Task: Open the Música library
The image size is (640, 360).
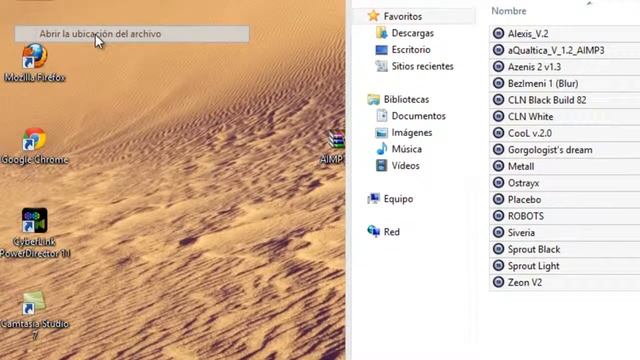Action: click(x=407, y=149)
